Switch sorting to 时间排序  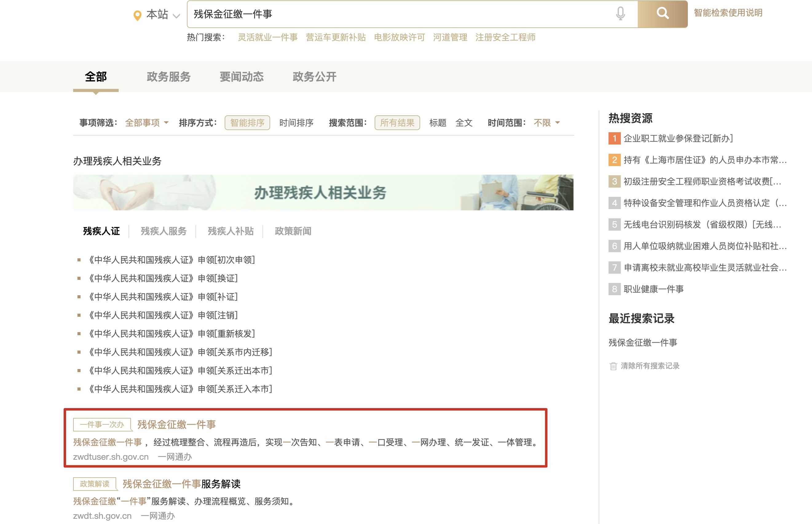(x=296, y=122)
